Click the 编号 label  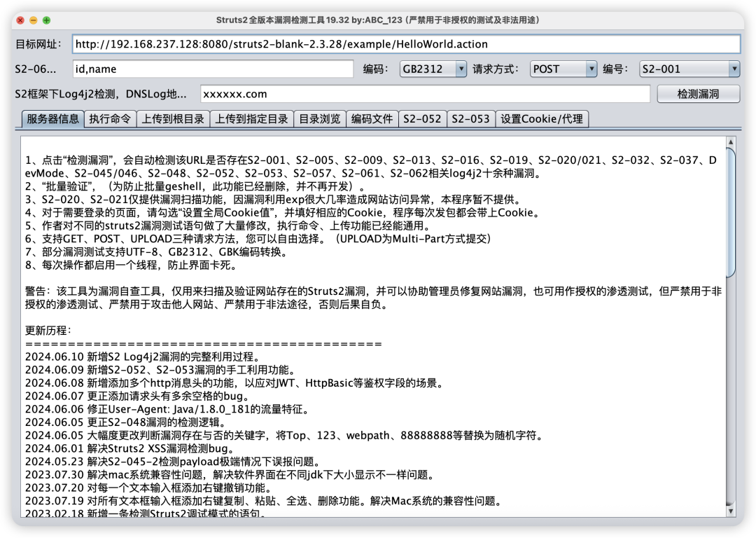(x=616, y=69)
